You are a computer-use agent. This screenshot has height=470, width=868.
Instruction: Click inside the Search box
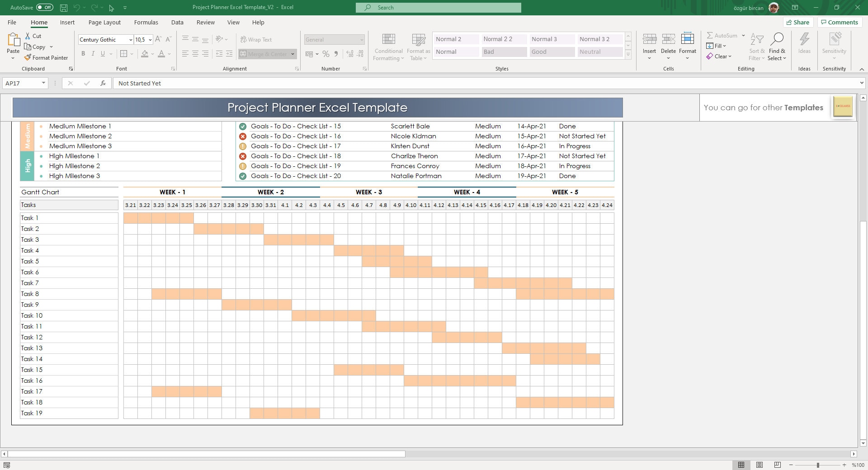(438, 7)
